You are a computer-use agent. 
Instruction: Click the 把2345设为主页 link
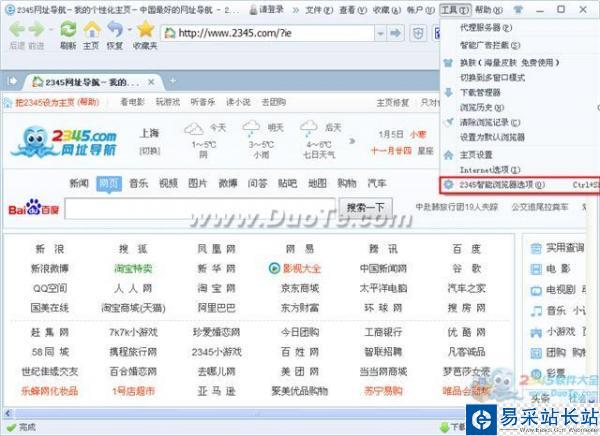click(x=57, y=102)
